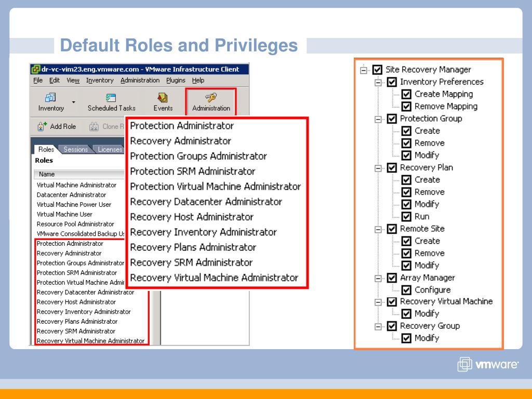Switch to the Roles tab
Viewport: 532px width, 399px height.
coord(46,149)
